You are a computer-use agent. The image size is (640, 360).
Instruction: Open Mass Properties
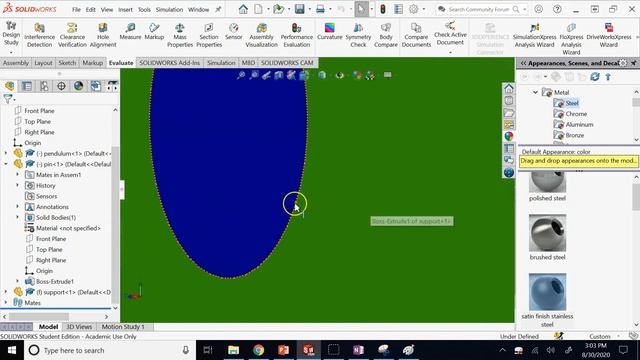point(180,35)
